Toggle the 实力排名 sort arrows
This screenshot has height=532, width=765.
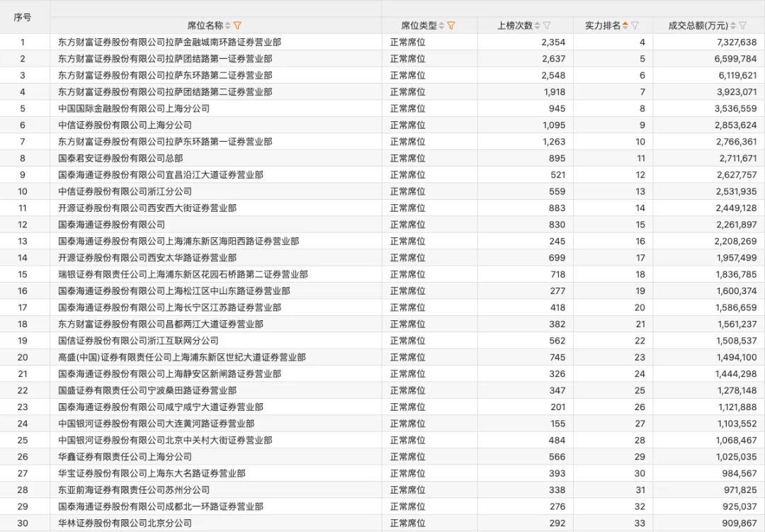click(x=625, y=26)
